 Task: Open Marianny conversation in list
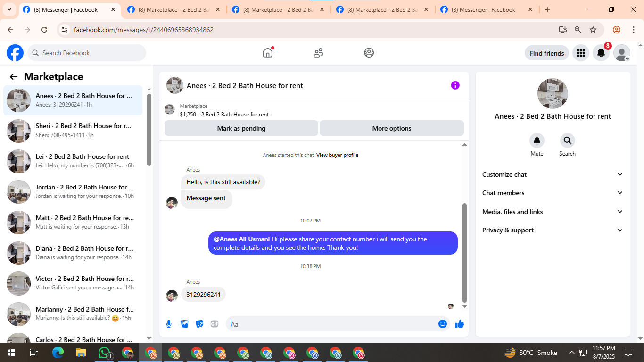coord(73,314)
